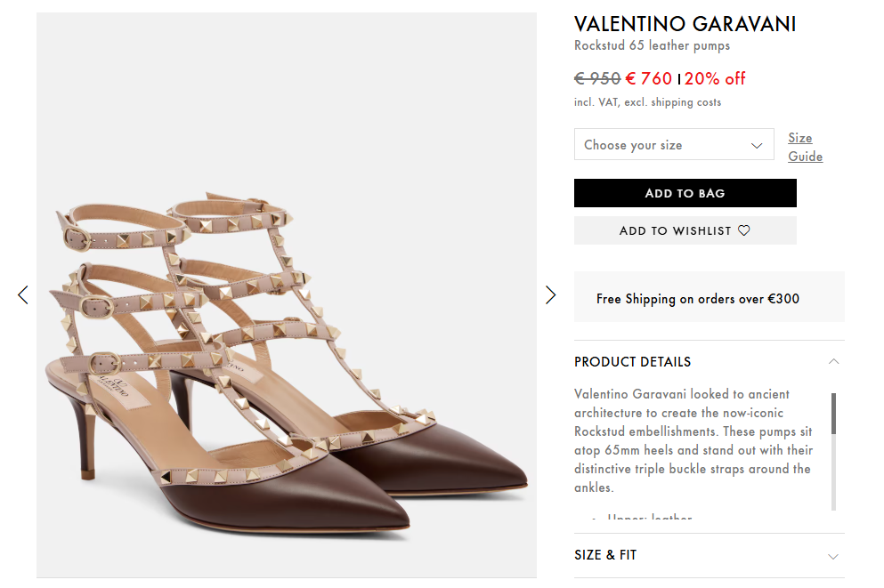Collapse the Product Details chevron
The image size is (884, 588).
click(833, 361)
